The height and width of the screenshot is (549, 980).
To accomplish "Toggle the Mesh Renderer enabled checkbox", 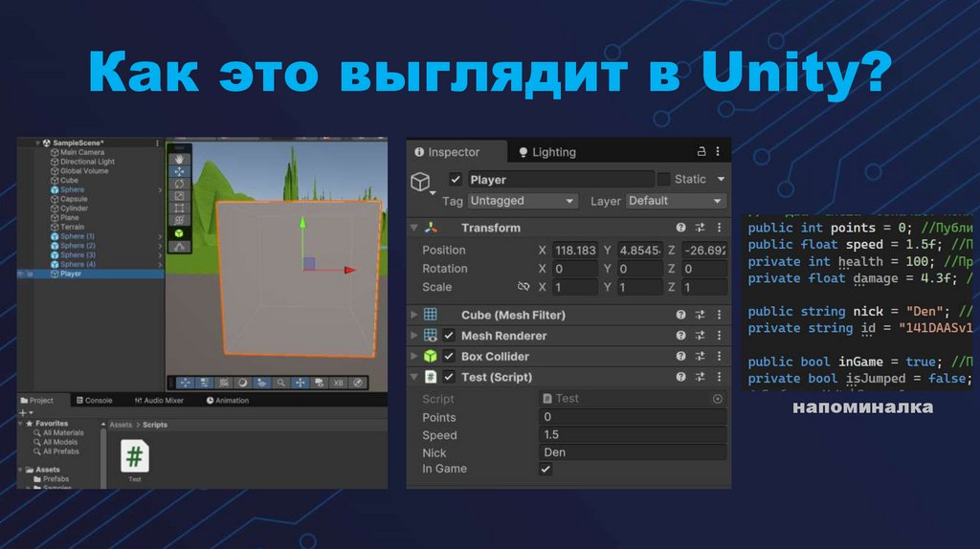I will (449, 336).
